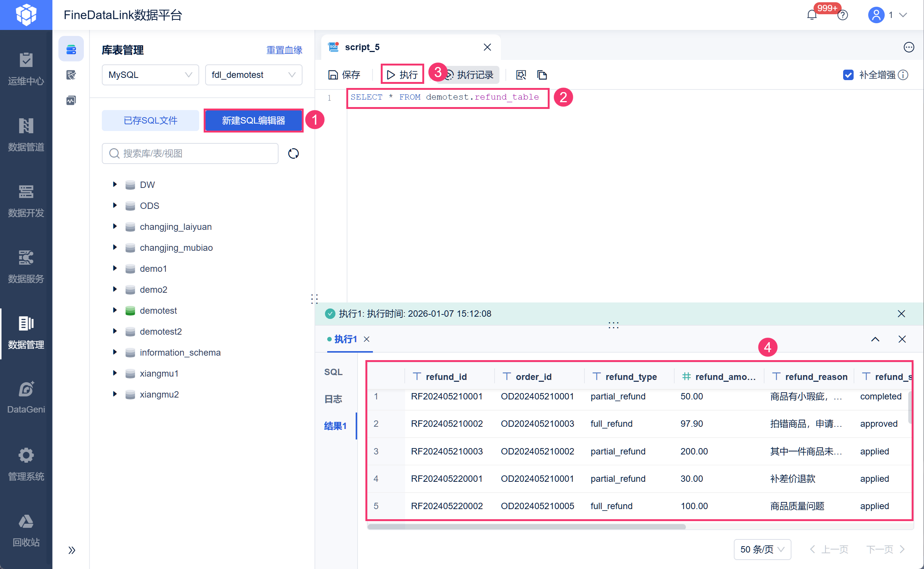Open the MySQL database type dropdown
The height and width of the screenshot is (569, 924).
[150, 75]
